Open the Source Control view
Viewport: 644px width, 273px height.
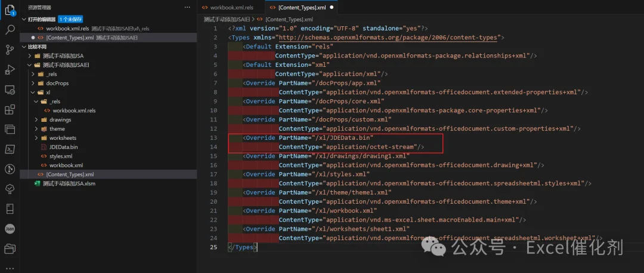pos(10,50)
